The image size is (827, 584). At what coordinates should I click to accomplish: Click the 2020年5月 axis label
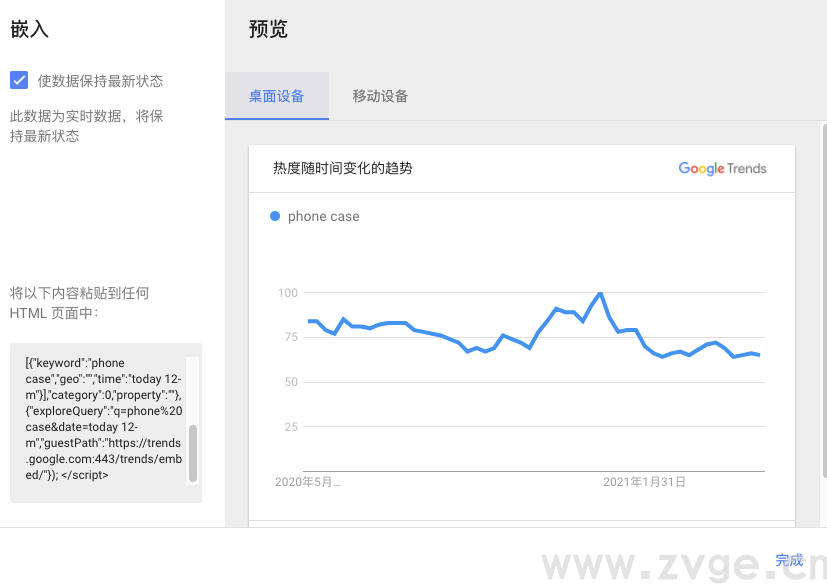(x=307, y=481)
